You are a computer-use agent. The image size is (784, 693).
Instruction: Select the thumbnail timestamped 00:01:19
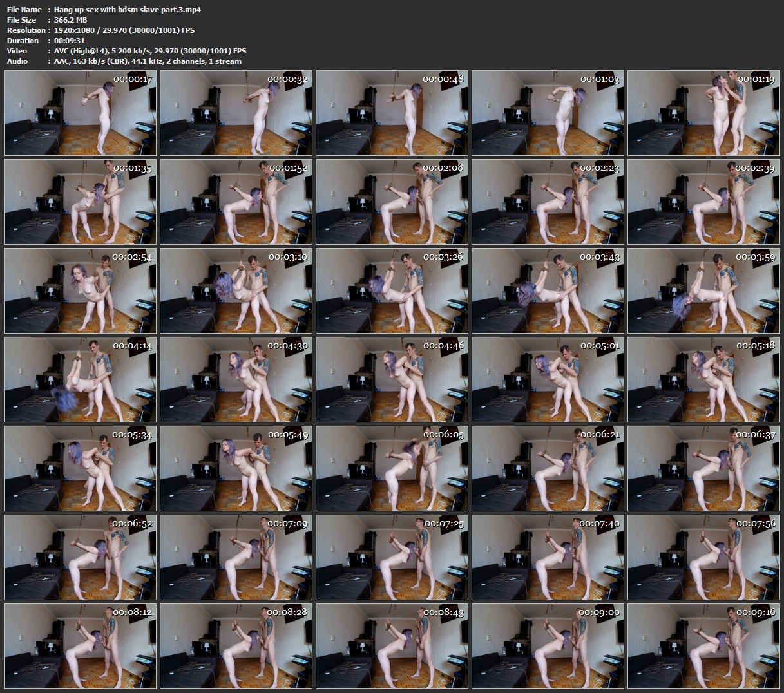coord(703,113)
